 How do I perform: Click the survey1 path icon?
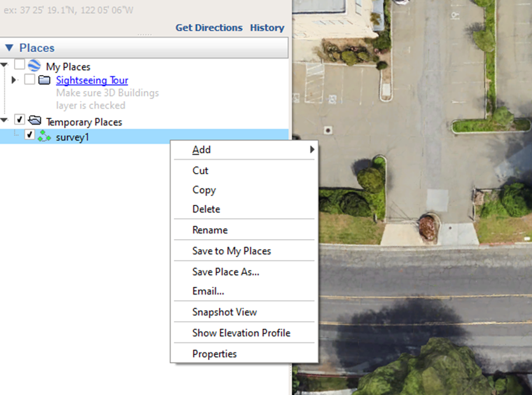coord(44,136)
